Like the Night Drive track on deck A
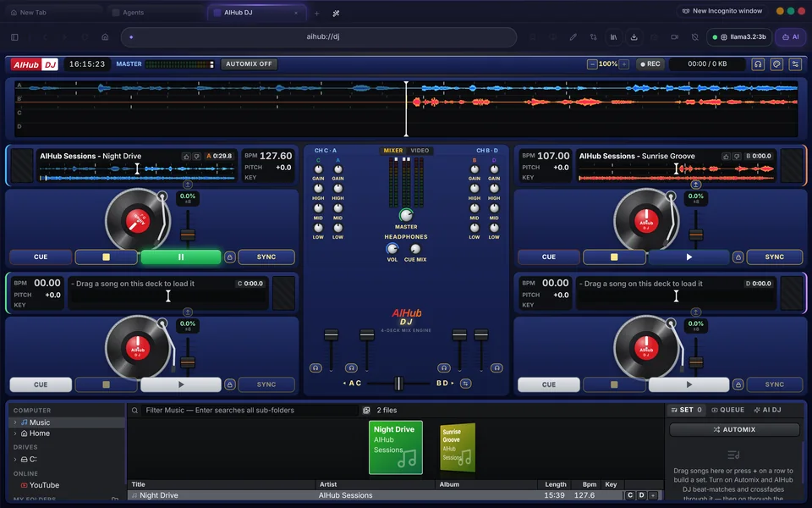The width and height of the screenshot is (812, 508). tap(186, 156)
